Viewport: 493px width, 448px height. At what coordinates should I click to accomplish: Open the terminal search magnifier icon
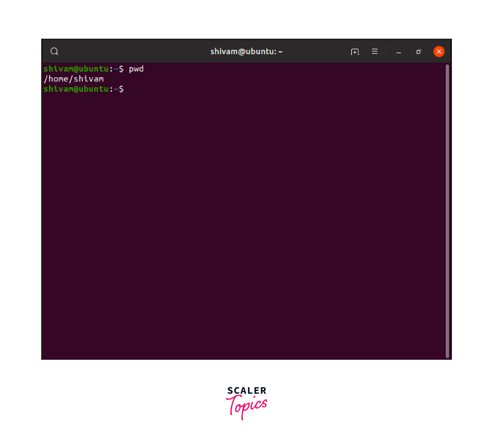54,51
